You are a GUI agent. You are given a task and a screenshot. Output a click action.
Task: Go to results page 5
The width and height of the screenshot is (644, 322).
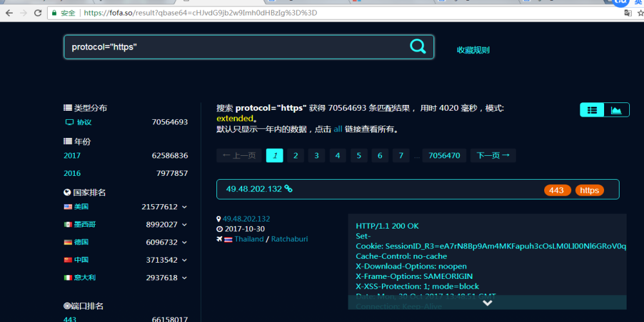point(359,155)
